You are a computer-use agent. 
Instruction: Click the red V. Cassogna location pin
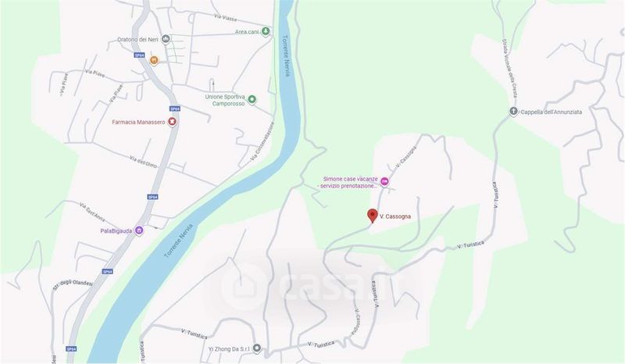point(373,216)
